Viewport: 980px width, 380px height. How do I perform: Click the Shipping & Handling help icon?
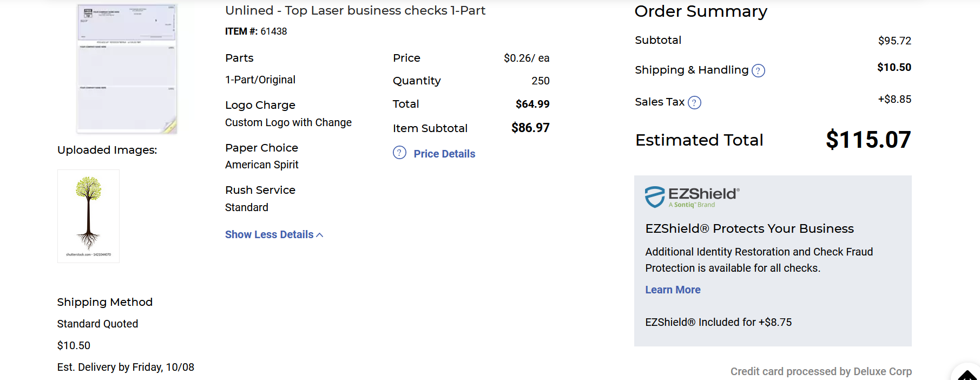coord(758,71)
